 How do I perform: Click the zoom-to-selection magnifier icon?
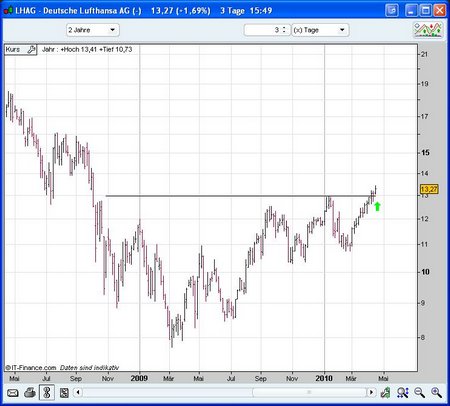point(403,393)
